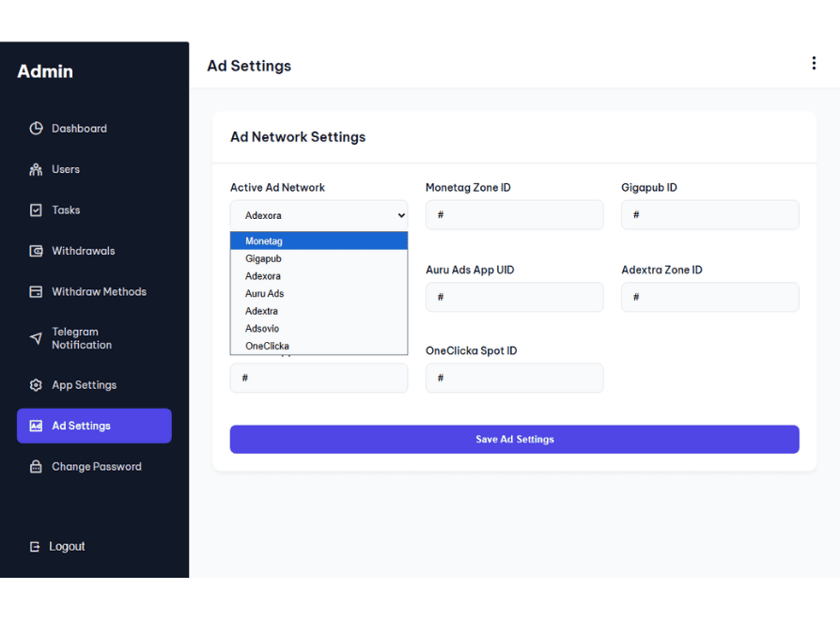Open the Ad Settings sidebar item
Screen dimensions: 840x621
tap(94, 426)
